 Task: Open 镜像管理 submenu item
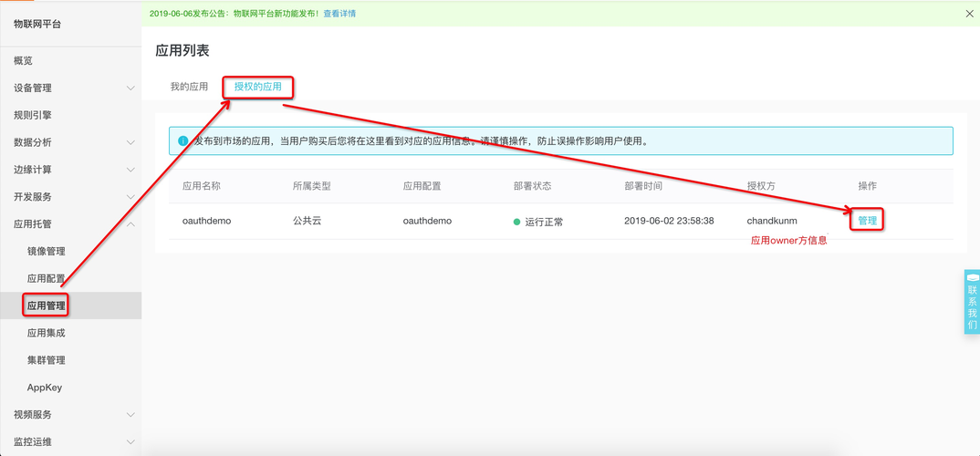tap(47, 251)
